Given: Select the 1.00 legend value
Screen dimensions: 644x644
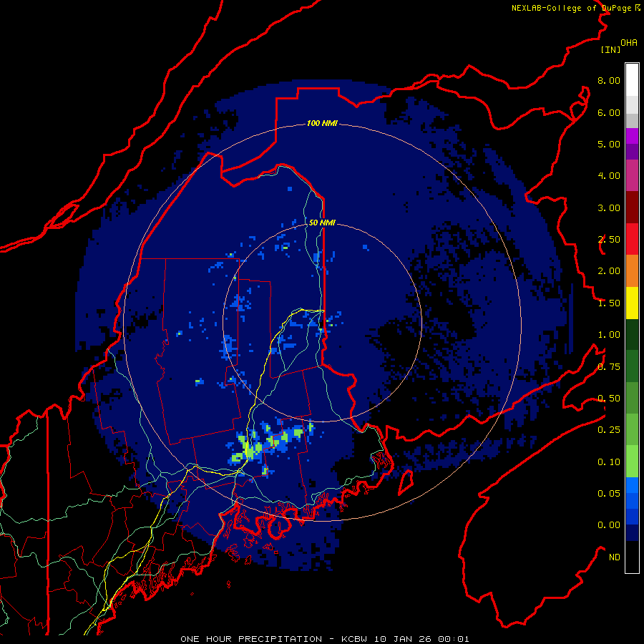Looking at the screenshot, I should coord(609,335).
